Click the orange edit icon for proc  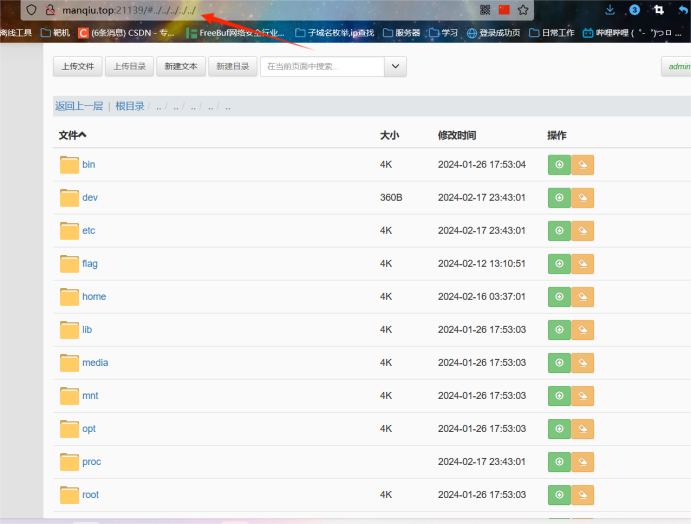(x=583, y=462)
